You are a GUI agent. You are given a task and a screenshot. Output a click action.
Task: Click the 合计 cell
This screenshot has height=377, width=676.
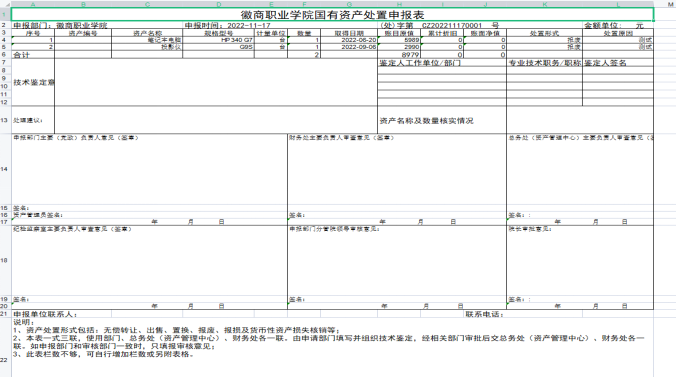(x=33, y=55)
